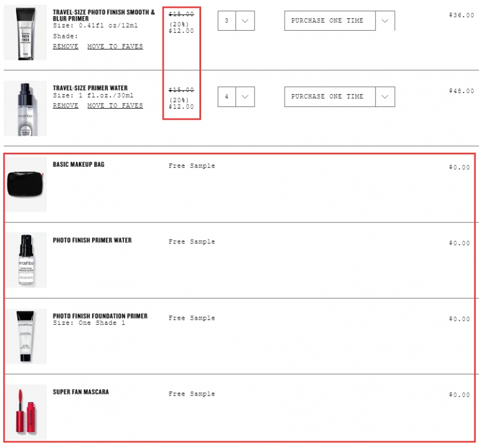View Super Fan Mascara sample image

(26, 412)
